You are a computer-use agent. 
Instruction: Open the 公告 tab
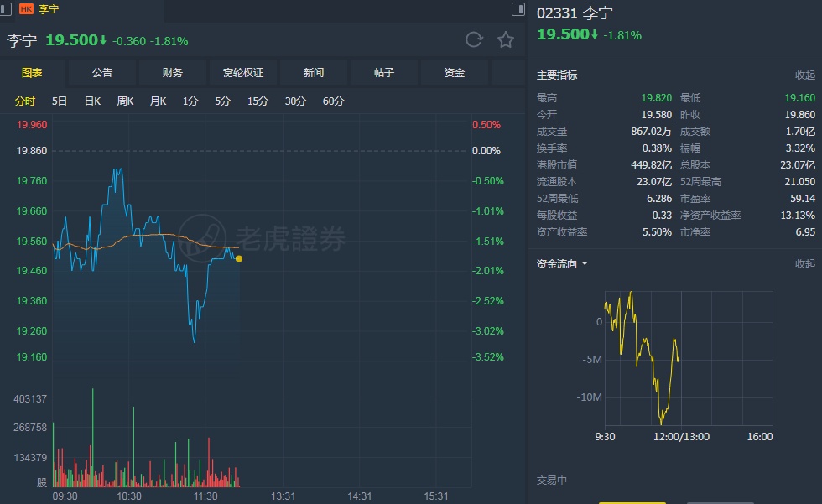coord(102,73)
